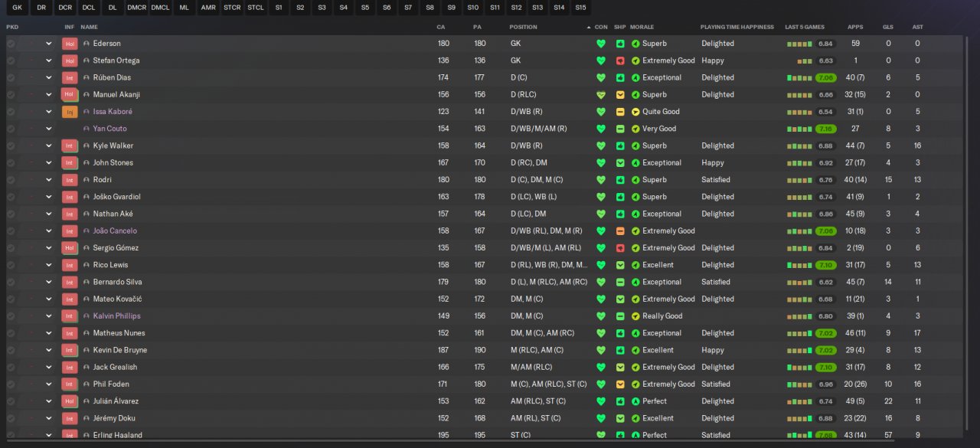Open the position dropdown chevron for Jack Grealish
This screenshot has height=448, width=980.
tap(49, 367)
